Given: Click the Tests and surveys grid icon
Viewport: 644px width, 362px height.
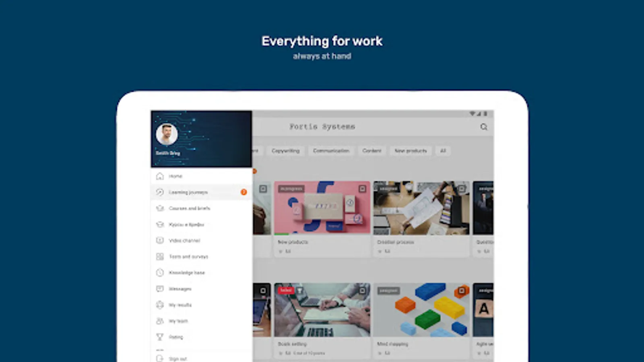Looking at the screenshot, I should (x=160, y=257).
